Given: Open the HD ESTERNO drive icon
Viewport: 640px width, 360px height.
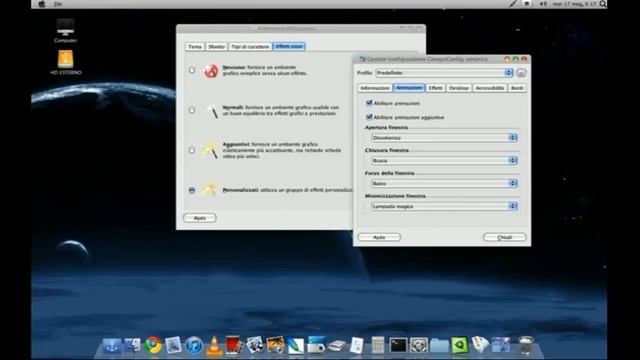Looking at the screenshot, I should pos(66,62).
